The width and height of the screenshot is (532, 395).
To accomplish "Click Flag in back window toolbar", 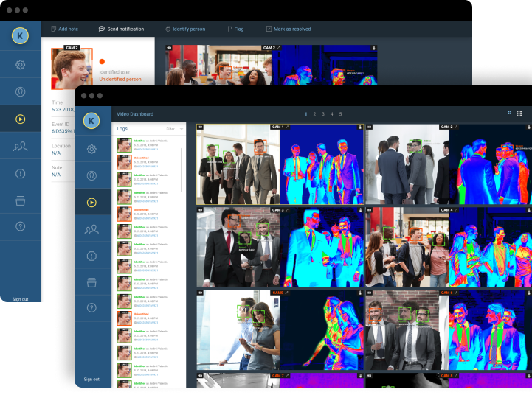I will (x=235, y=29).
